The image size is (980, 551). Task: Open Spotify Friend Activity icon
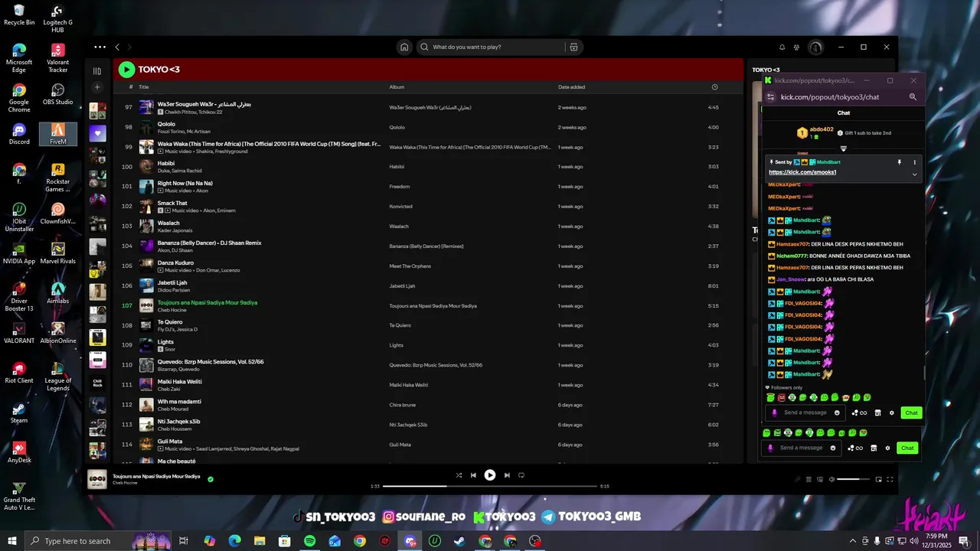point(797,47)
